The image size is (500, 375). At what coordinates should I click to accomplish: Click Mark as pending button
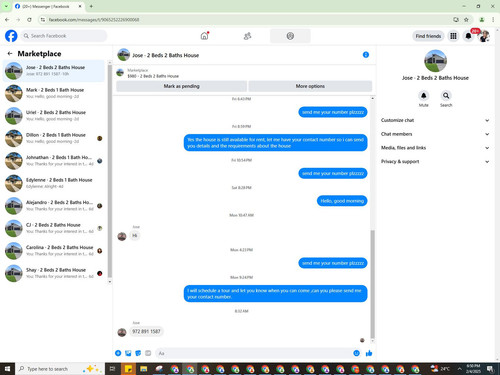[x=181, y=86]
